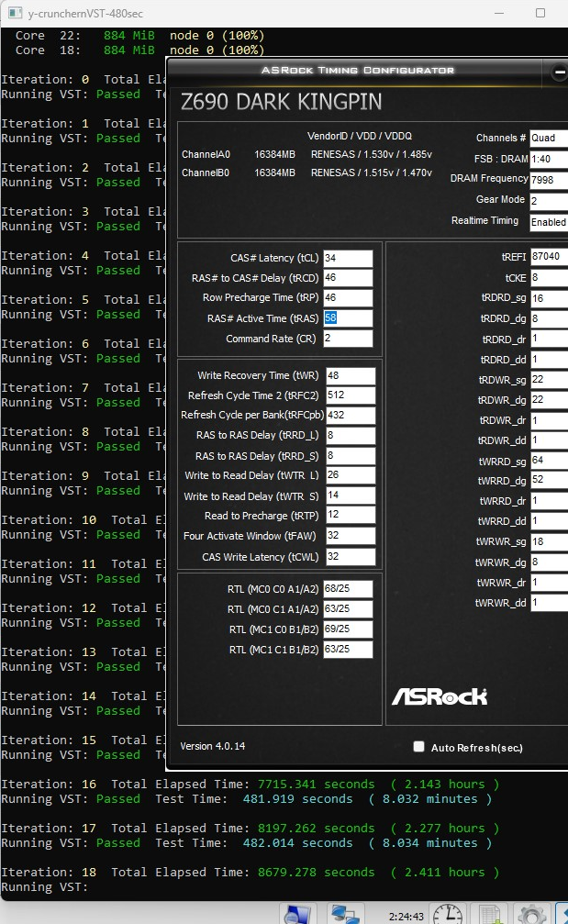Viewport: 568px width, 924px height.
Task: Open the settings gear icon
Action: pos(531,915)
